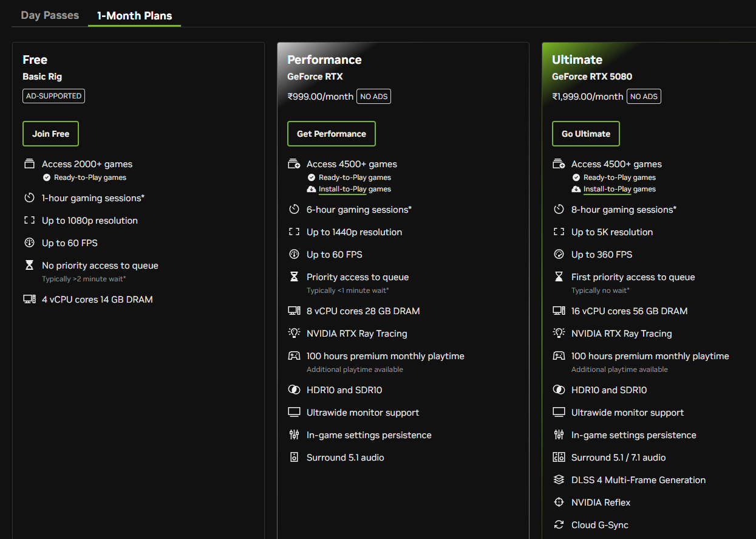Screen dimensions: 756x539
Task: Click the library icon beside Access 2000+ games
Action: (x=29, y=164)
